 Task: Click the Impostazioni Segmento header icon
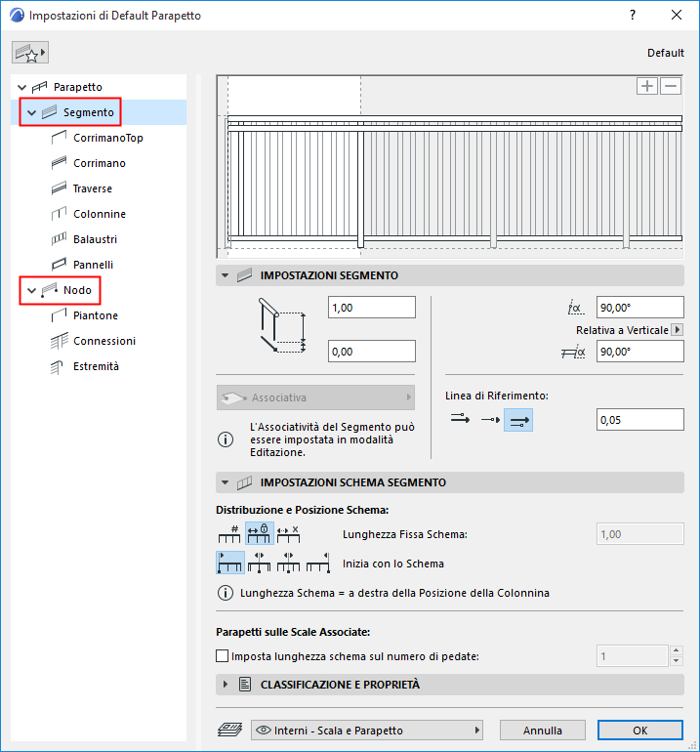[244, 275]
